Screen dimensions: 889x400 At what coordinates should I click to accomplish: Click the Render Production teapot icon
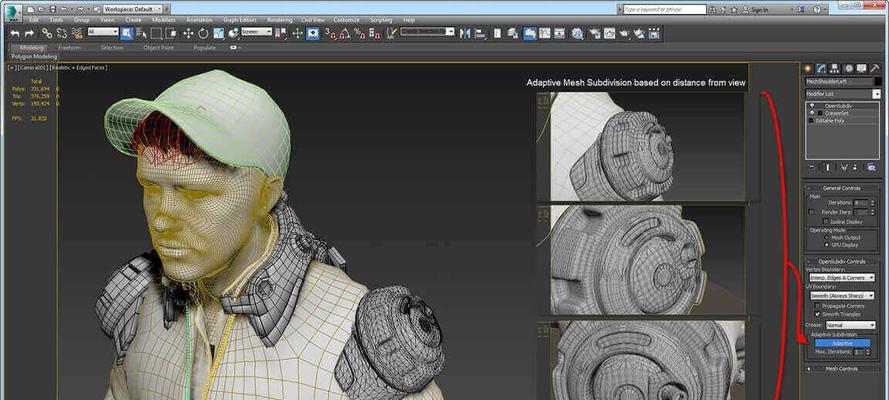[624, 33]
